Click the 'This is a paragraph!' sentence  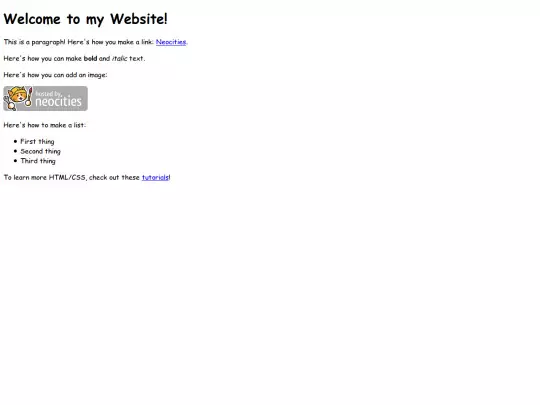coord(34,42)
